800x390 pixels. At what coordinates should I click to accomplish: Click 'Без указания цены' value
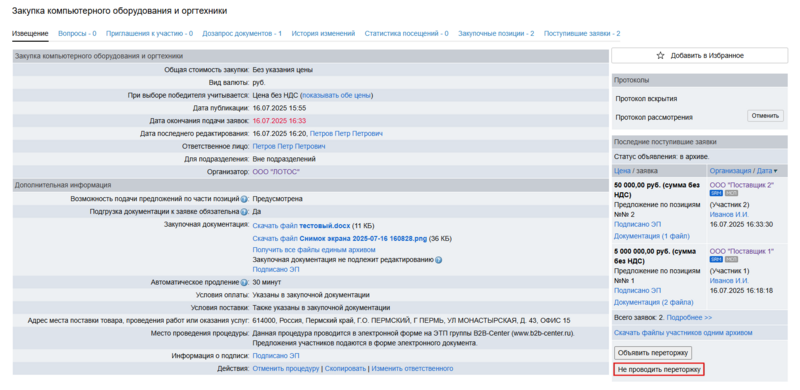(283, 70)
